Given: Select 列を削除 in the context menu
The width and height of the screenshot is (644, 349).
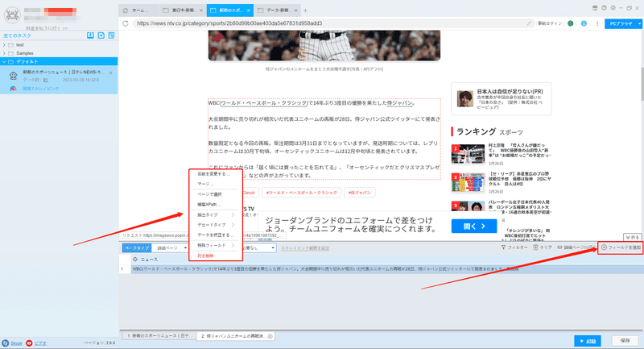Looking at the screenshot, I should (x=205, y=256).
